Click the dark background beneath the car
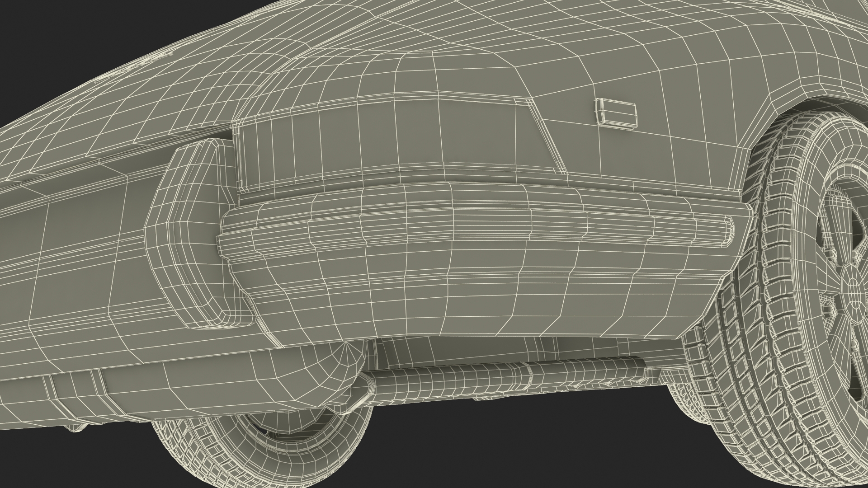Screen dimensions: 868x488 pyautogui.click(x=520, y=443)
